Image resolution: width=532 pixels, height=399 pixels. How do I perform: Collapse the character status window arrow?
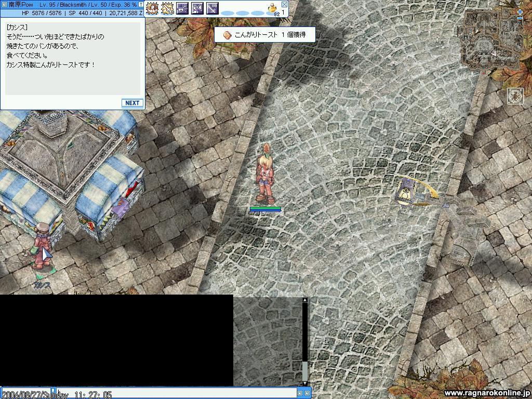coord(141,4)
